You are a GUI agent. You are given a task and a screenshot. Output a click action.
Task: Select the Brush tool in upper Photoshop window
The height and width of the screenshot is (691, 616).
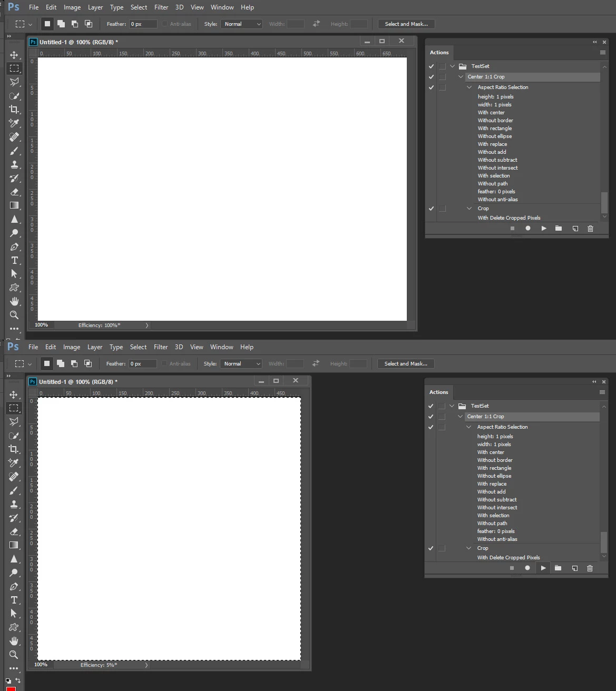click(14, 151)
